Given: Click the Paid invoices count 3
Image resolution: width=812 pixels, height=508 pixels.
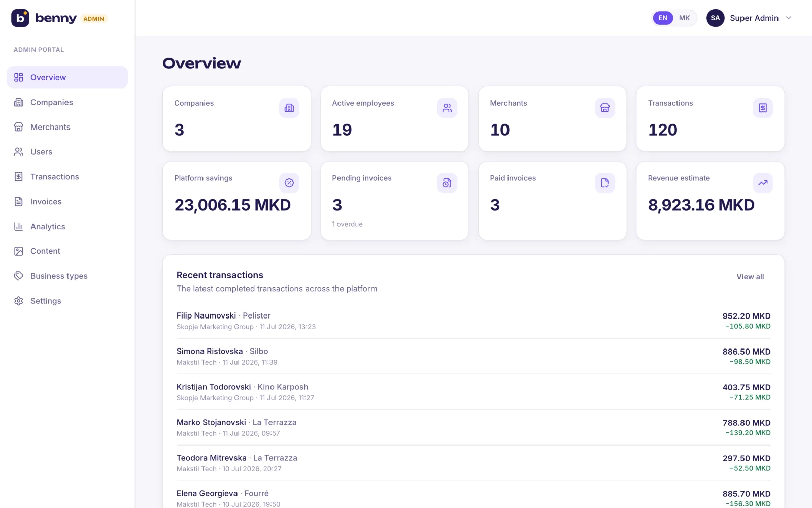Looking at the screenshot, I should 495,205.
